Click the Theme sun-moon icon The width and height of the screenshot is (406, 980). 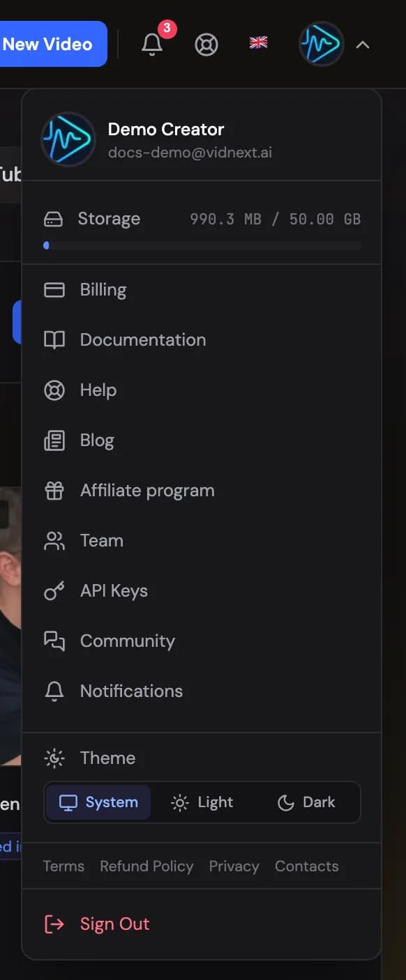click(x=54, y=758)
